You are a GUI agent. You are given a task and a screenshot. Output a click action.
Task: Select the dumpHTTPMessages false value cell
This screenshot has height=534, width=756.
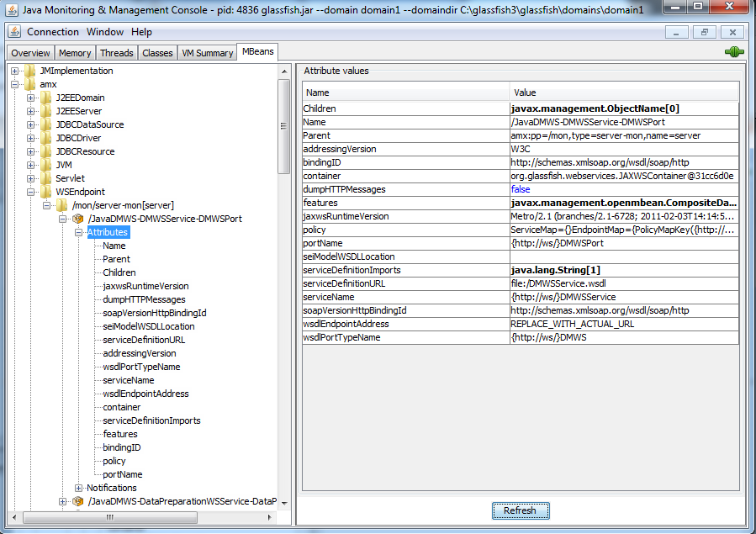pos(624,189)
